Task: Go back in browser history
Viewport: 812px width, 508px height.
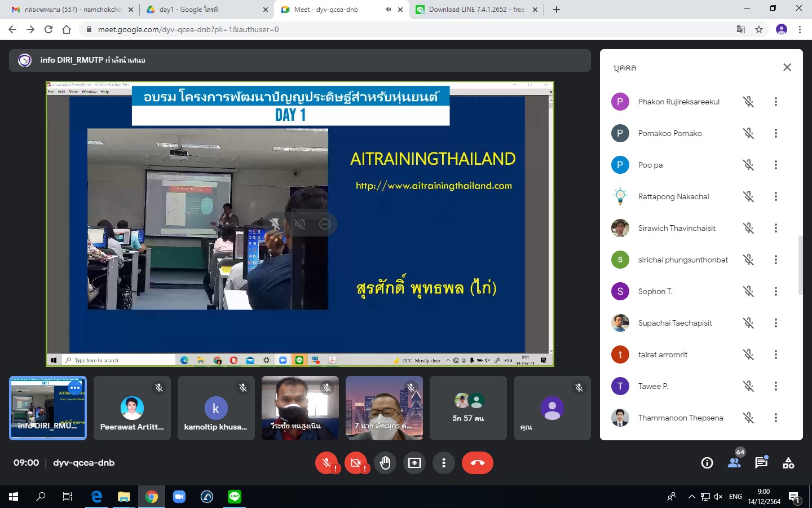Action: pyautogui.click(x=12, y=29)
